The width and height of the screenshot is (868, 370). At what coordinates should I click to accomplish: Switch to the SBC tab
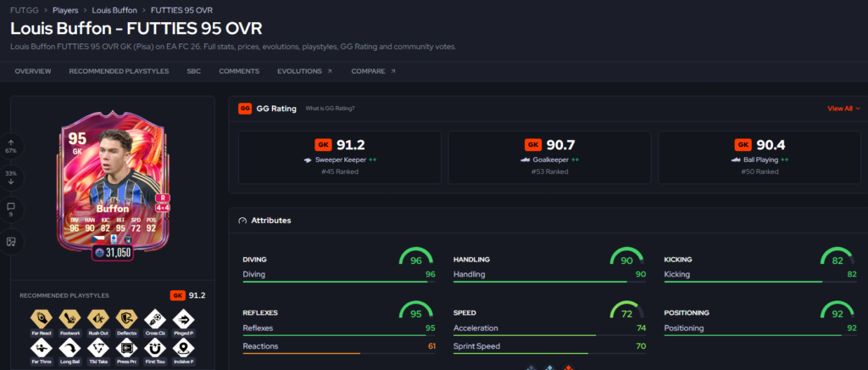(194, 71)
